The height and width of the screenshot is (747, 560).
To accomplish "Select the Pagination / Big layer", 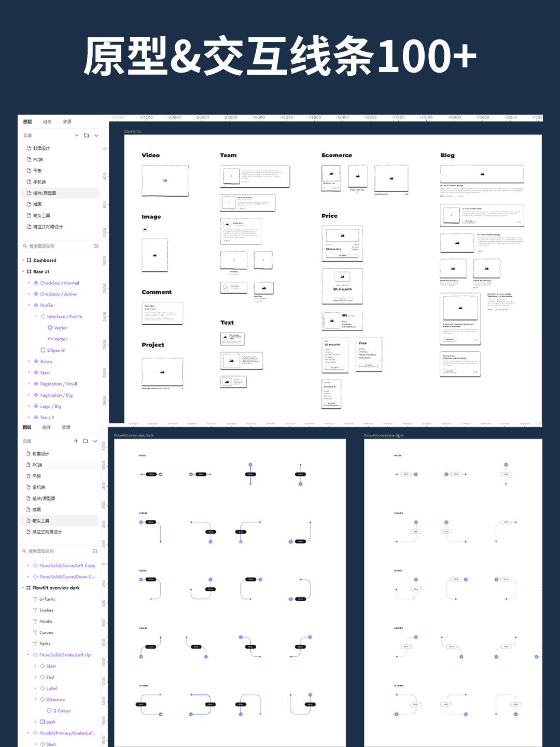I will coord(56,395).
